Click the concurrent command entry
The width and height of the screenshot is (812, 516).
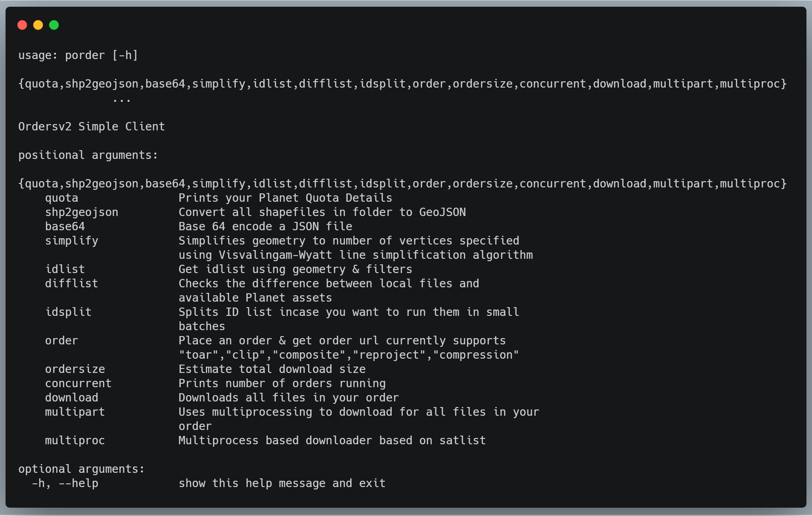pos(78,383)
